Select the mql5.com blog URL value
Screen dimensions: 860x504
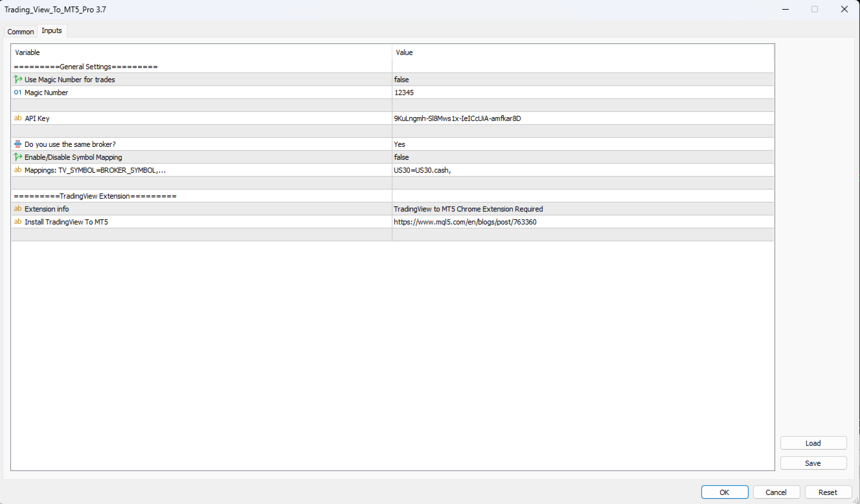(x=583, y=222)
